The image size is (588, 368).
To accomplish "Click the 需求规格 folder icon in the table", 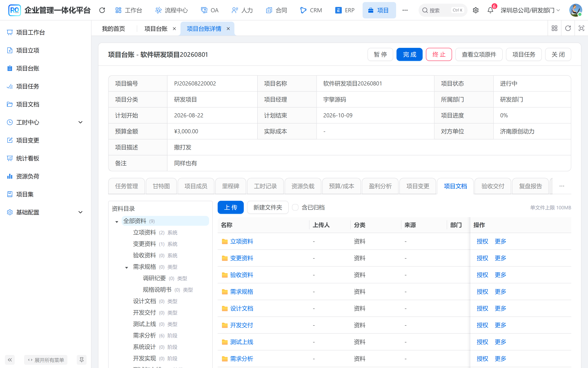I will [x=225, y=292].
